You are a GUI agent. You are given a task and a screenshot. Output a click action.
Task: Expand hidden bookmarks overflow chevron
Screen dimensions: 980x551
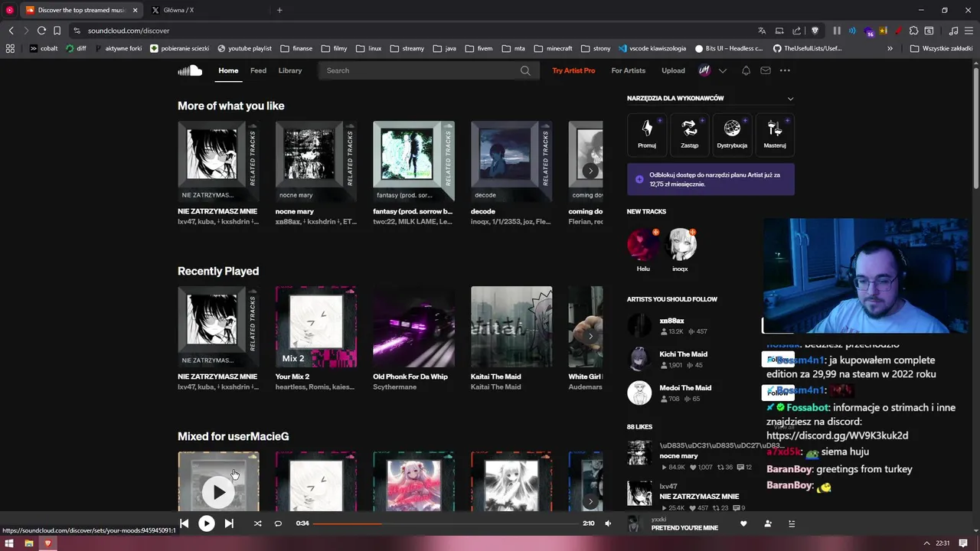pyautogui.click(x=890, y=48)
